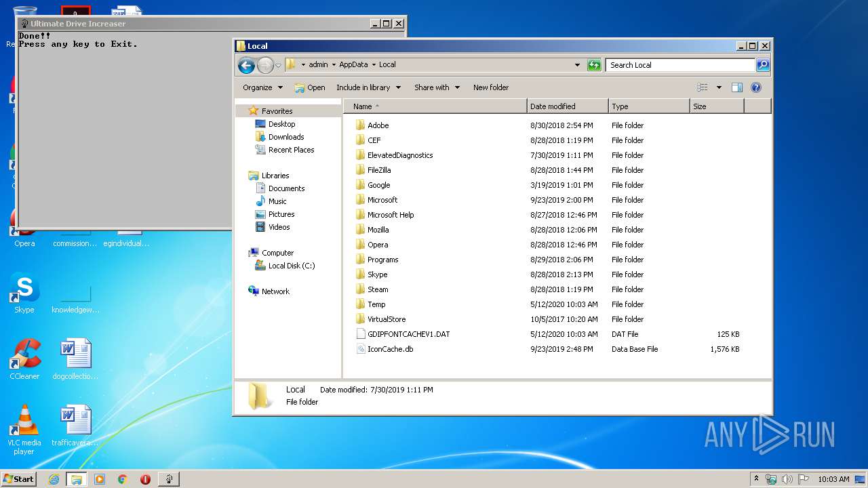Image resolution: width=868 pixels, height=488 pixels.
Task: Select Recent Places under Favorites
Action: (291, 150)
